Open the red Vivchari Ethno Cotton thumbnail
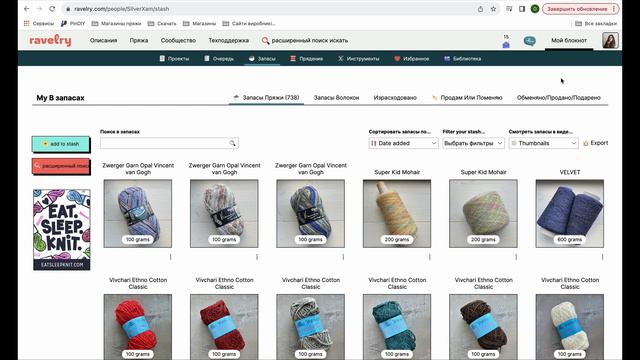This screenshot has height=360, width=640. 138,327
